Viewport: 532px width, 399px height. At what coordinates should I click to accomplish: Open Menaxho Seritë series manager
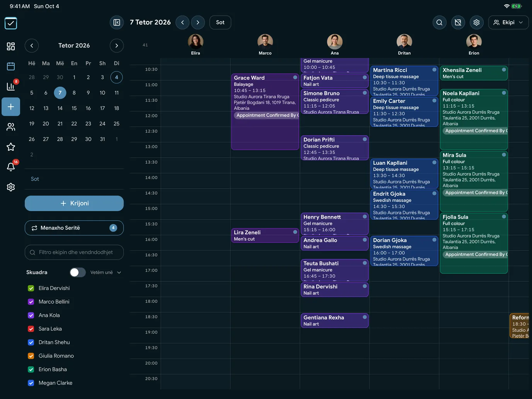point(74,228)
